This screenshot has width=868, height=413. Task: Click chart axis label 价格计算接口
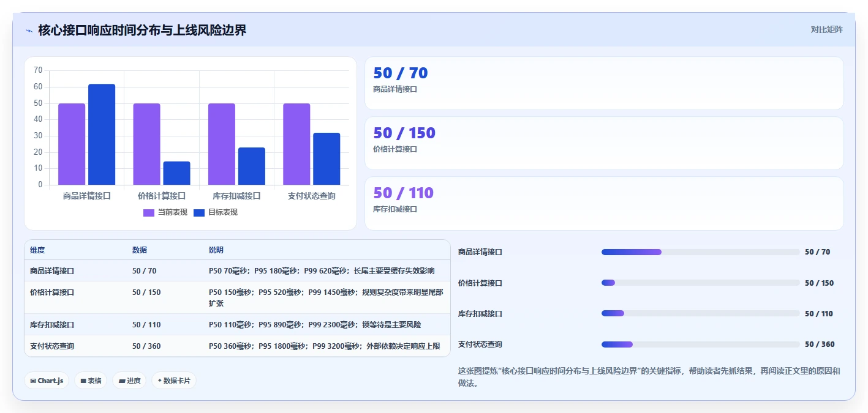pos(162,196)
